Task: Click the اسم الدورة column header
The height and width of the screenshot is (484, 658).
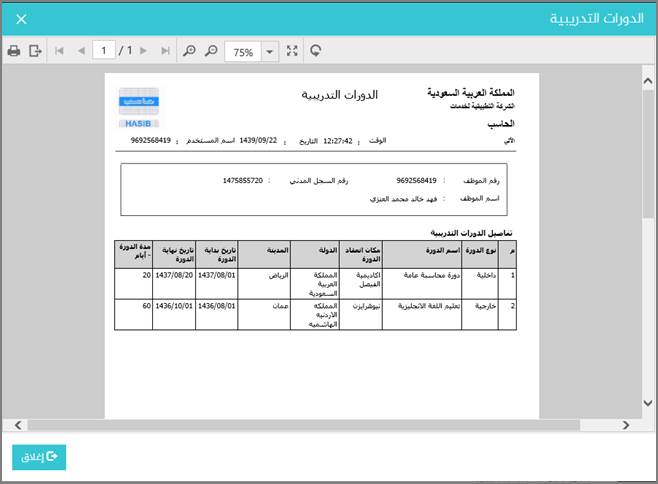Action: tap(422, 254)
